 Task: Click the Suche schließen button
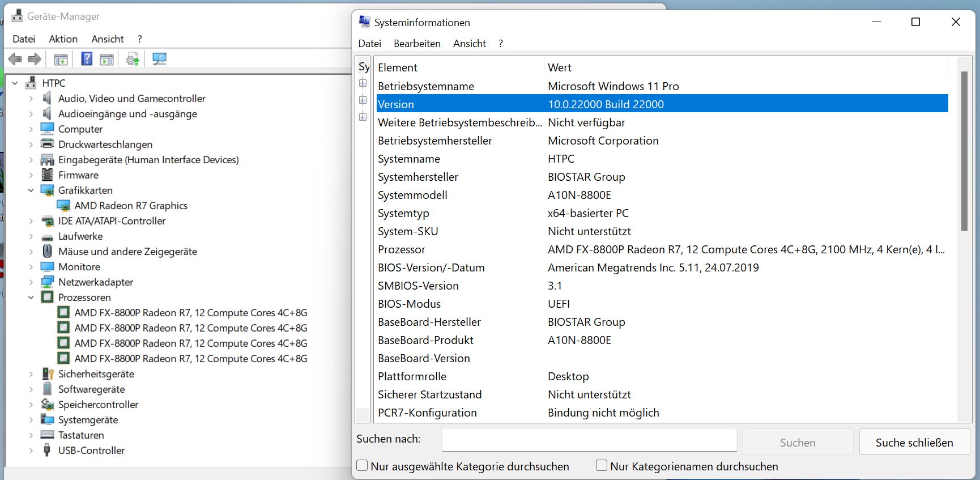coord(914,442)
